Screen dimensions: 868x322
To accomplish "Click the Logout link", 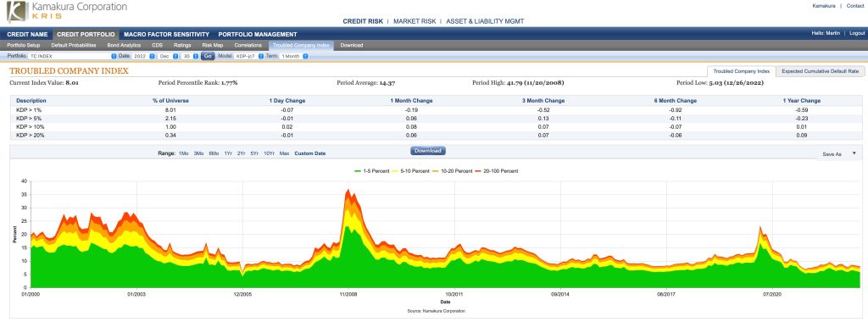I will click(856, 34).
